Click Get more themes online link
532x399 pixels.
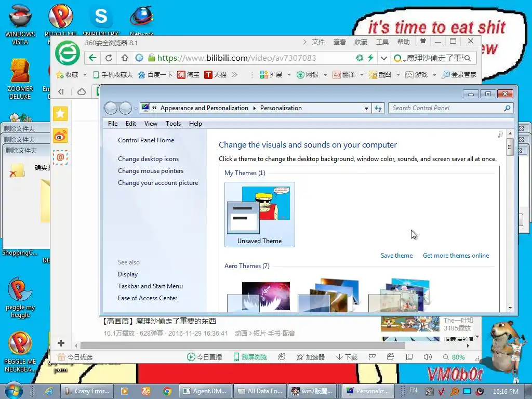456,256
